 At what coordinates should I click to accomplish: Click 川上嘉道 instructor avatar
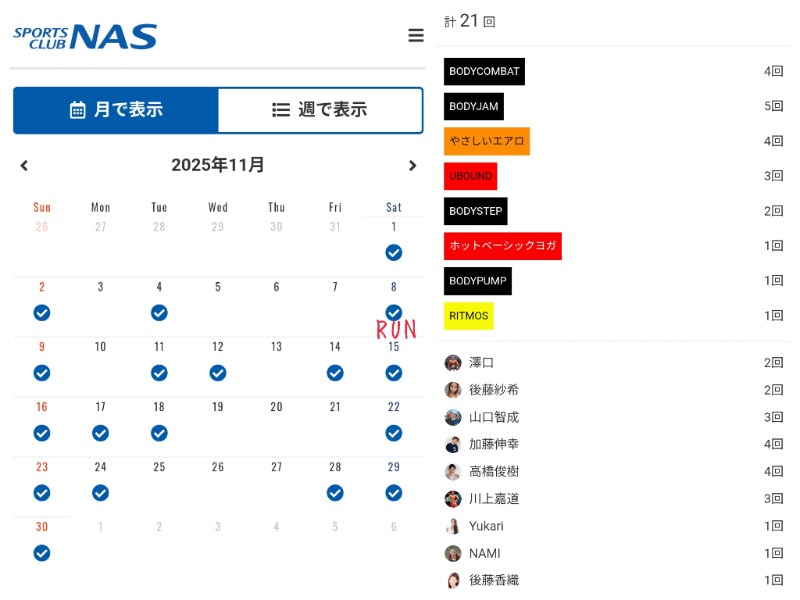point(453,499)
